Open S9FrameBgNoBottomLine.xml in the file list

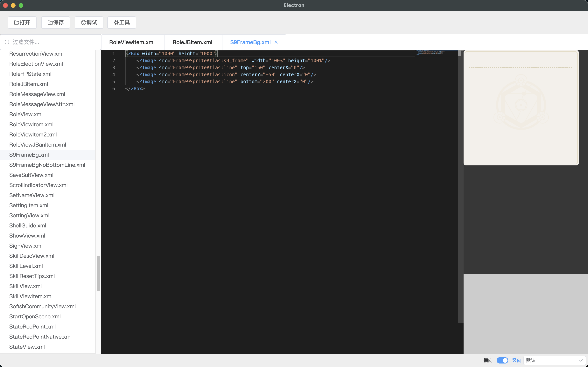tap(47, 165)
